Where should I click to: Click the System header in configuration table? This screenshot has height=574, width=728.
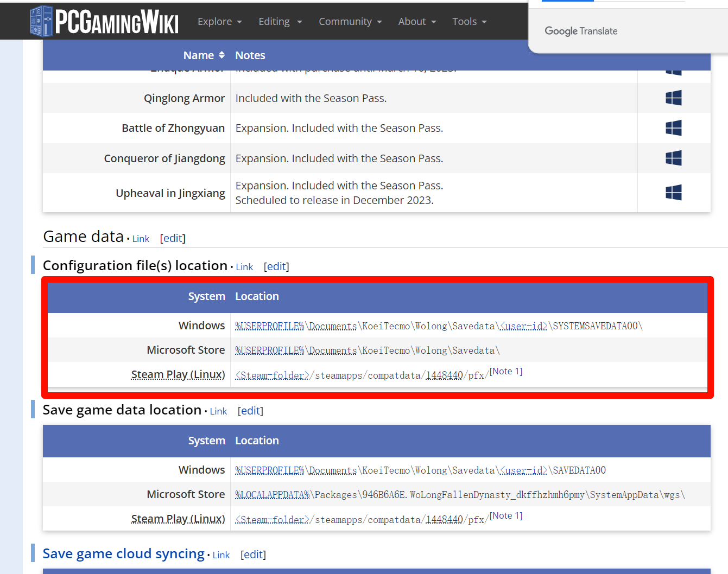tap(206, 296)
